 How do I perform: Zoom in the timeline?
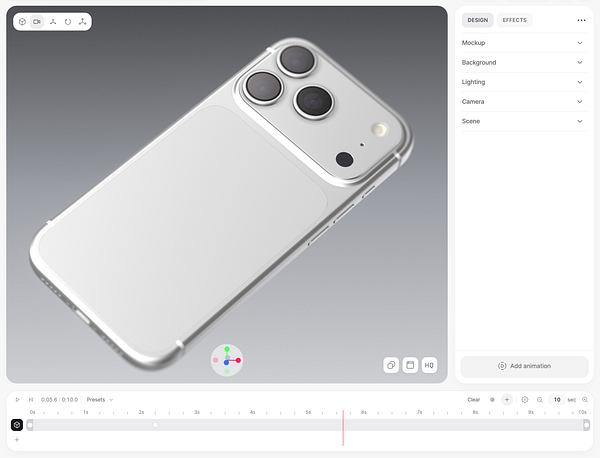pos(585,399)
